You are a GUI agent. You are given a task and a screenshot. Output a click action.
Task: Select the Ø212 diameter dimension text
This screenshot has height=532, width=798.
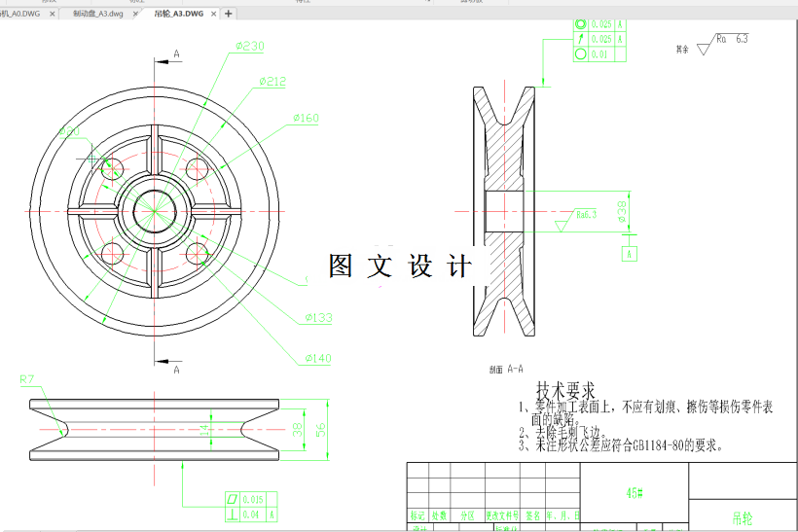[272, 82]
